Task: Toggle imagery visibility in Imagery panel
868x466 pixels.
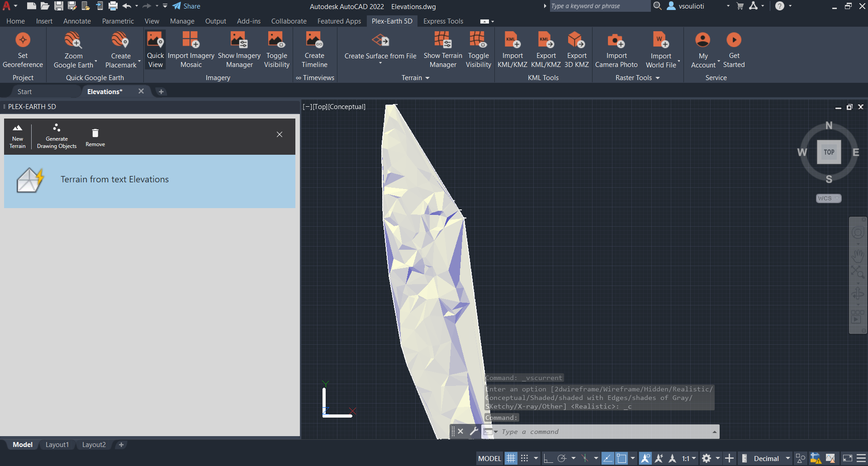Action: pyautogui.click(x=276, y=50)
